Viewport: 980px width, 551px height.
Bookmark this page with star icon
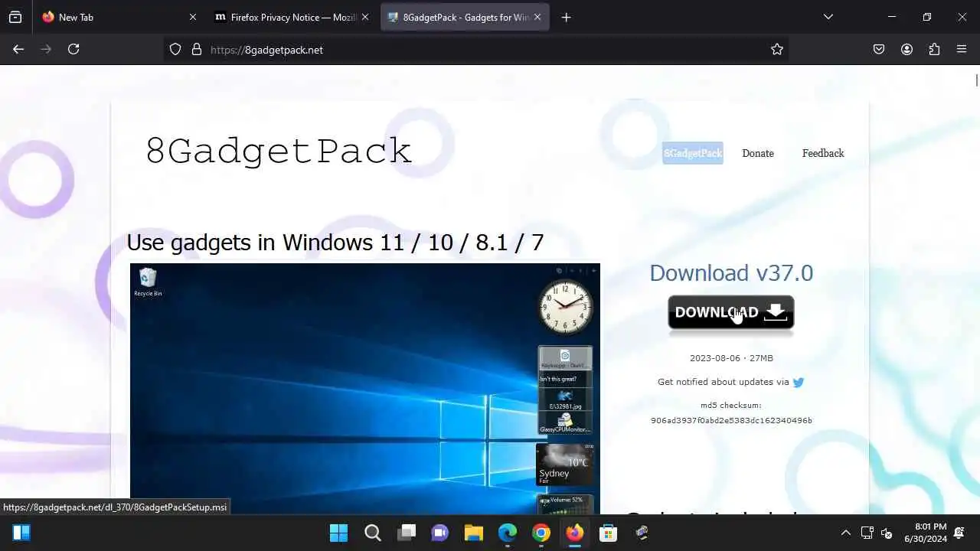(777, 49)
